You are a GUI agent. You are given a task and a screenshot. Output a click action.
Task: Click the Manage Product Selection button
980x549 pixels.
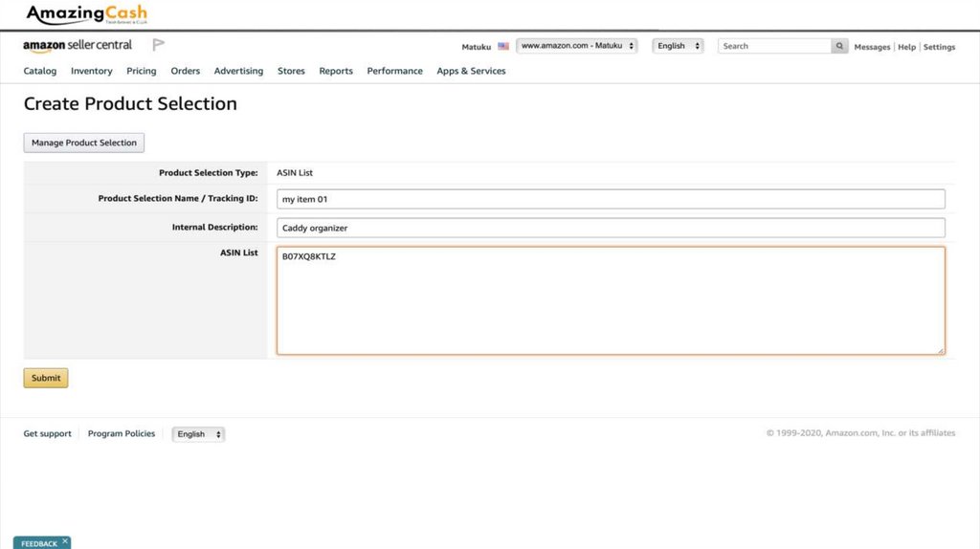click(84, 143)
